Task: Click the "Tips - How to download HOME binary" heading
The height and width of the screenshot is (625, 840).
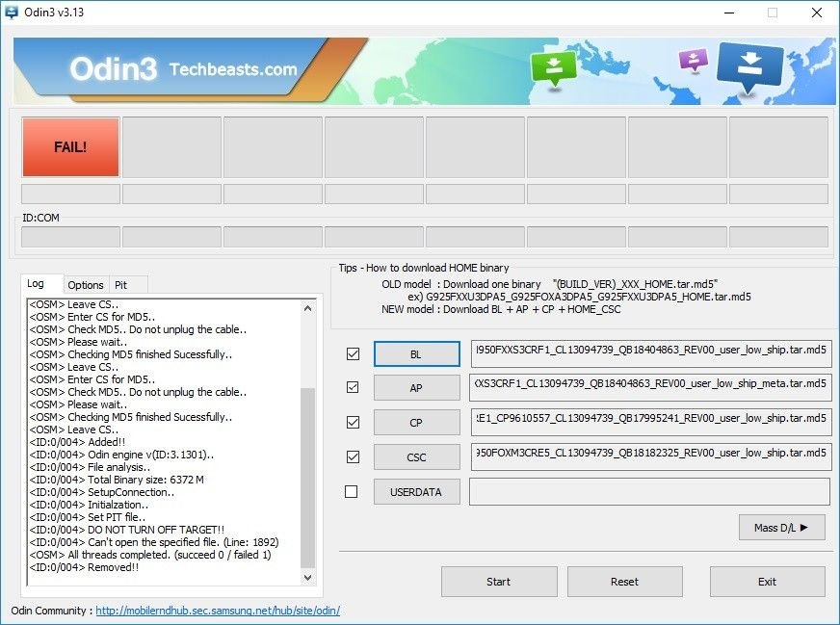Action: 424,268
